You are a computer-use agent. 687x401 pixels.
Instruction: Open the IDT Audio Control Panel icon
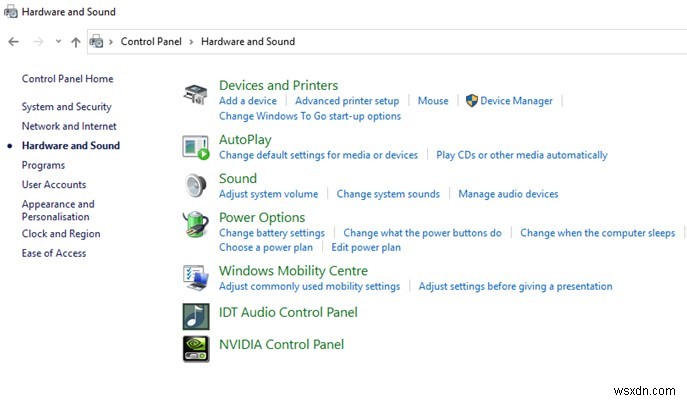(196, 315)
